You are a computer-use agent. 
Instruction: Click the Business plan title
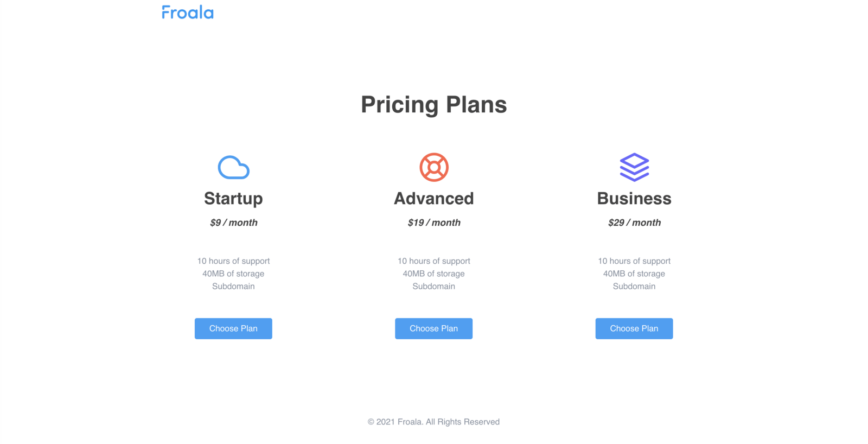click(x=634, y=199)
